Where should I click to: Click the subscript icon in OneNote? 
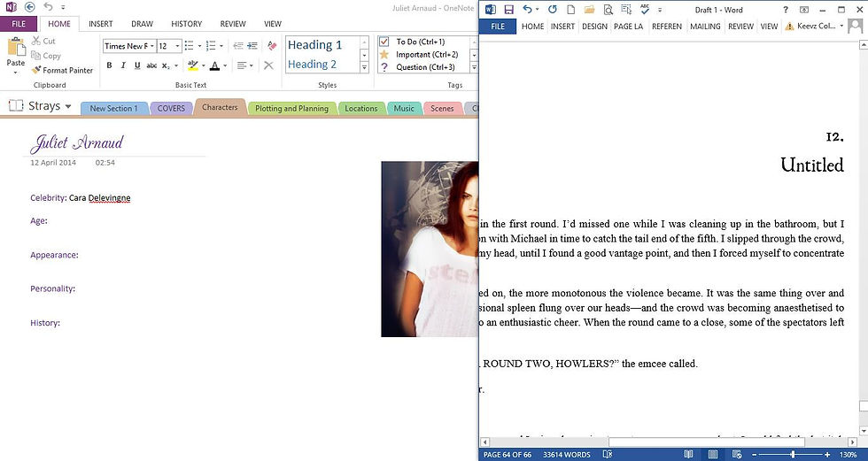tap(167, 65)
